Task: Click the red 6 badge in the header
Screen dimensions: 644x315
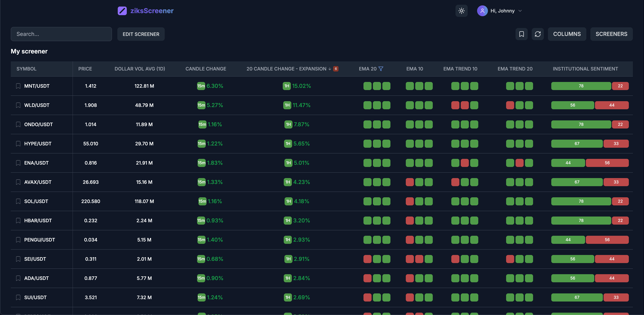Action: (336, 69)
